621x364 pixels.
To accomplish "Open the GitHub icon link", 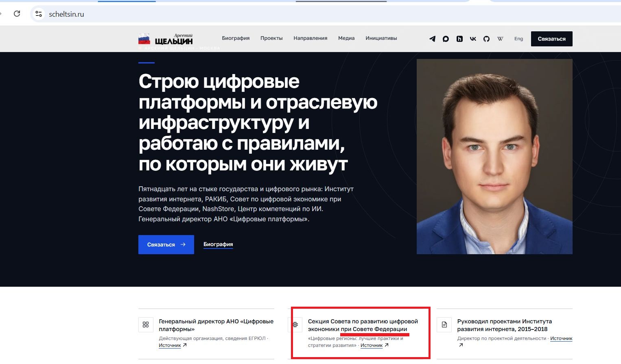I will pos(486,39).
